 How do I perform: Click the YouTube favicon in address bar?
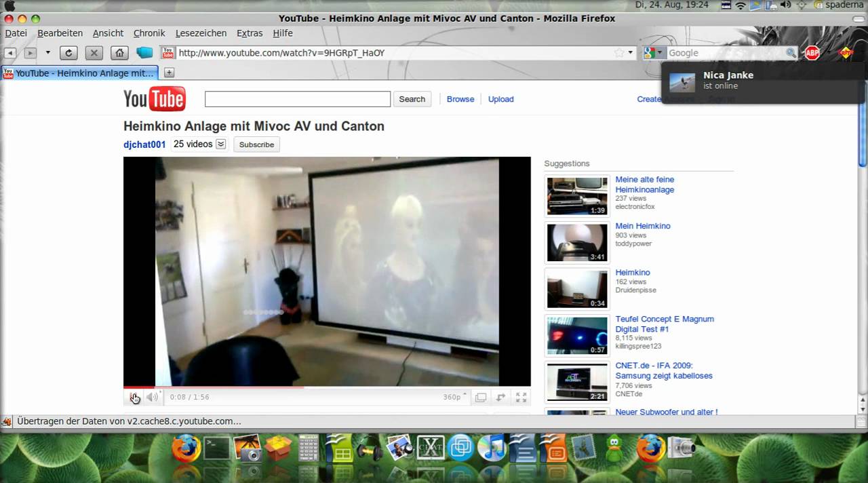click(168, 53)
